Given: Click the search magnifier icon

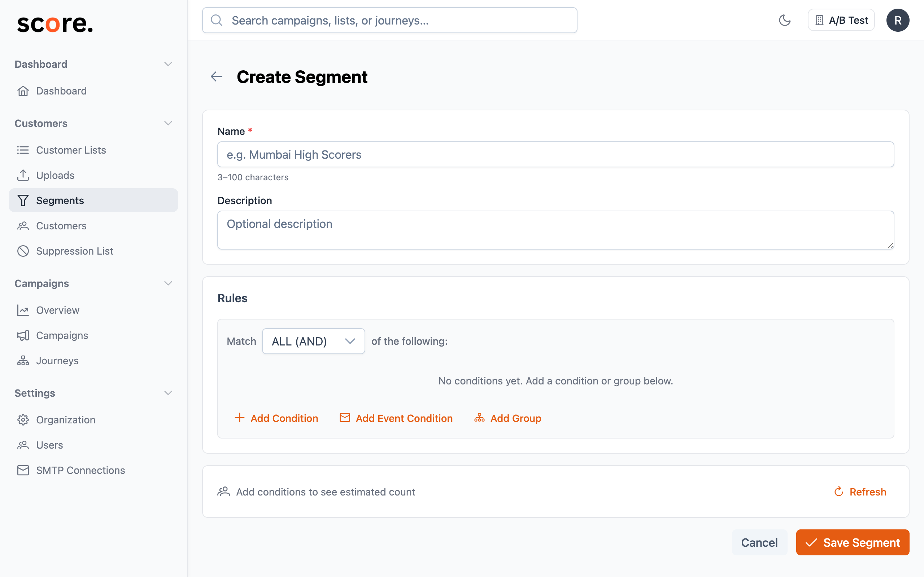Looking at the screenshot, I should tap(217, 20).
